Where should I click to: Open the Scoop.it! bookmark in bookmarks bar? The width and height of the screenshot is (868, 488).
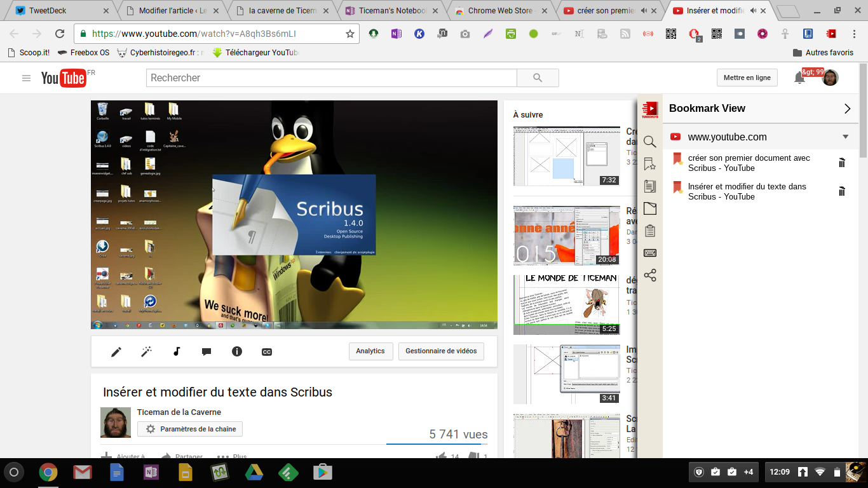29,53
